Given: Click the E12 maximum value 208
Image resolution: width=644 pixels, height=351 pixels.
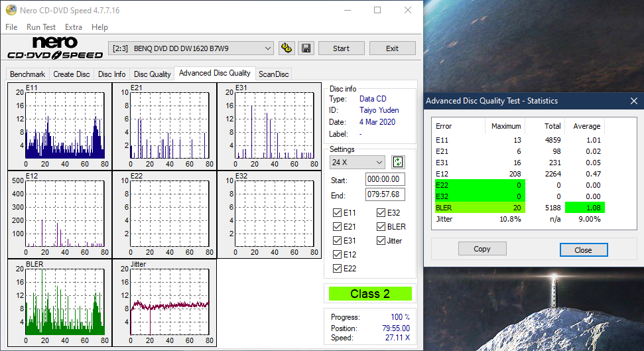Looking at the screenshot, I should pyautogui.click(x=515, y=174).
